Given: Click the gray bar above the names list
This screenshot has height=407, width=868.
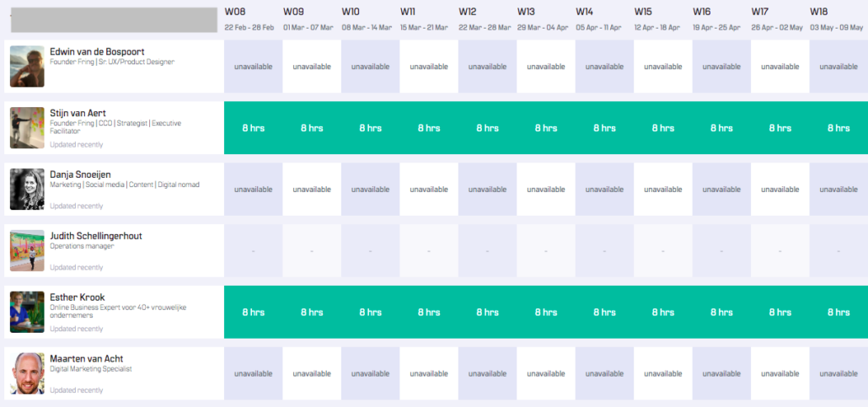Looking at the screenshot, I should click(x=113, y=19).
